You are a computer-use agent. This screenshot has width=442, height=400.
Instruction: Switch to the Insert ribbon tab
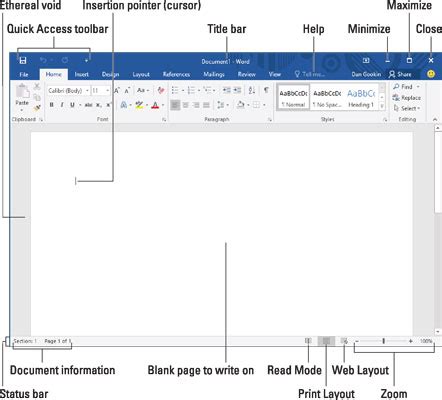coord(82,74)
